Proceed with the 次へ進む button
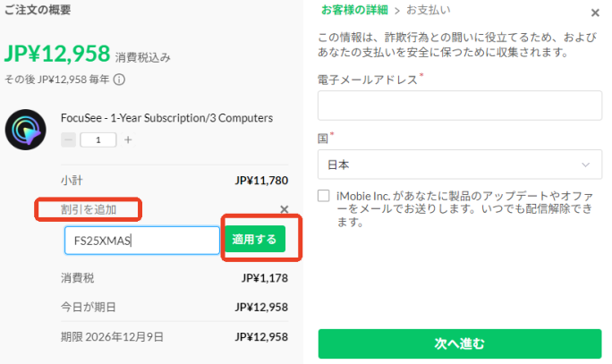The image size is (612, 364). click(x=460, y=343)
